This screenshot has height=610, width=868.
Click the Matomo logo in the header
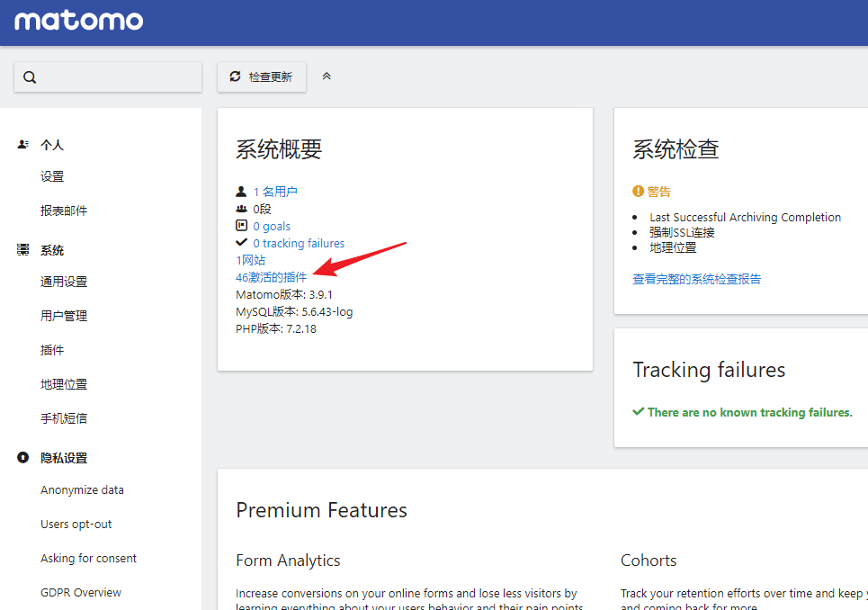tap(78, 21)
